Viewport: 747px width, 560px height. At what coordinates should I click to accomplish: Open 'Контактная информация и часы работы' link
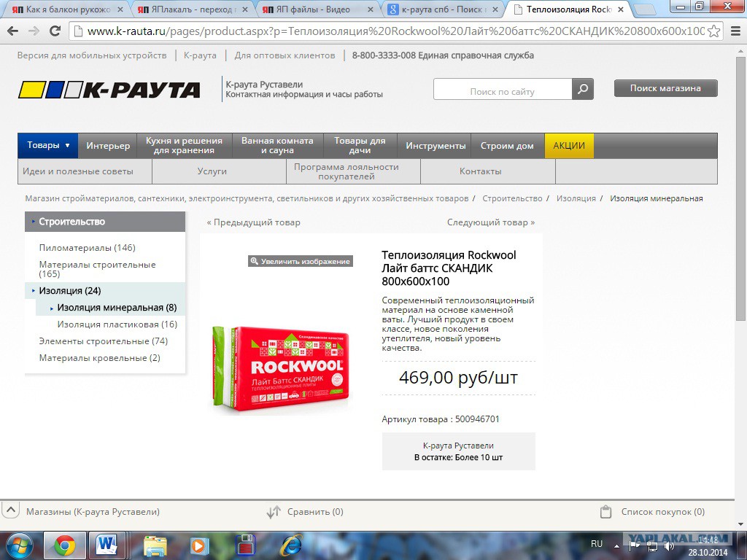pos(304,94)
